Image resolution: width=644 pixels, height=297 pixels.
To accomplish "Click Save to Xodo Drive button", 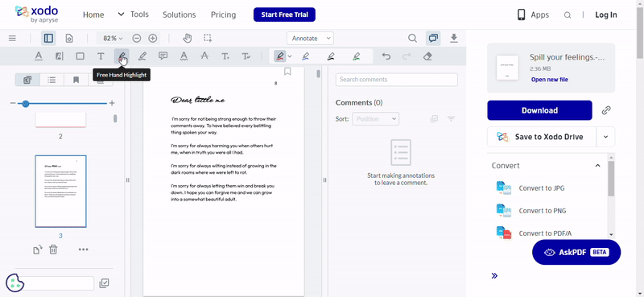I will pos(542,137).
